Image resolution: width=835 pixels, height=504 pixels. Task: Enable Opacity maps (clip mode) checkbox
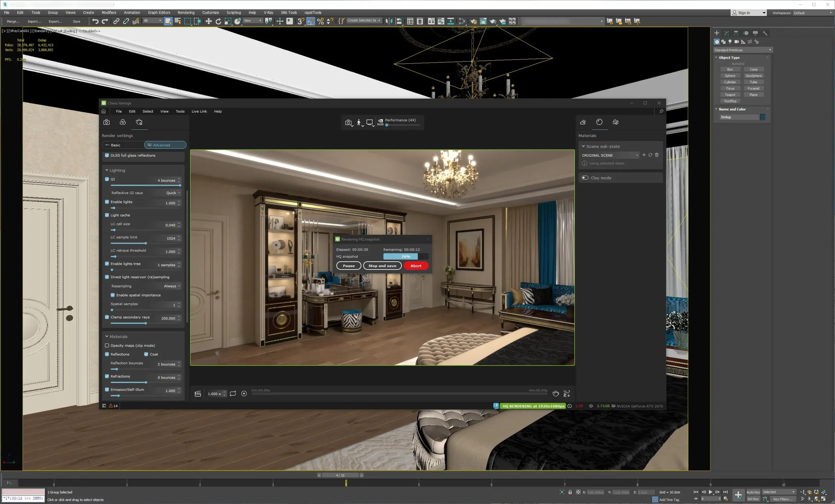pyautogui.click(x=107, y=345)
